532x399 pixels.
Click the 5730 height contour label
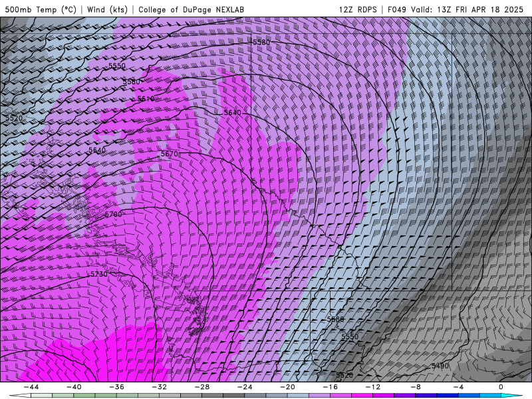[x=98, y=274]
